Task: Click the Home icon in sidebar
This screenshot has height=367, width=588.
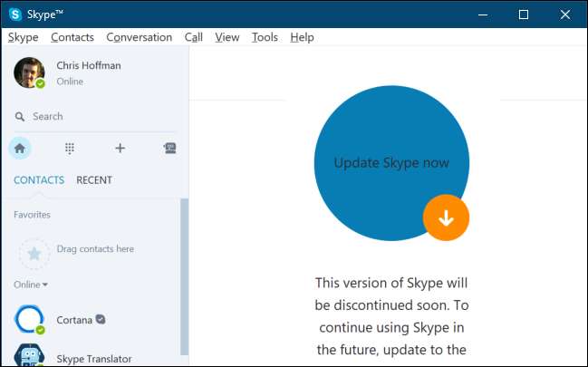Action: pos(20,149)
